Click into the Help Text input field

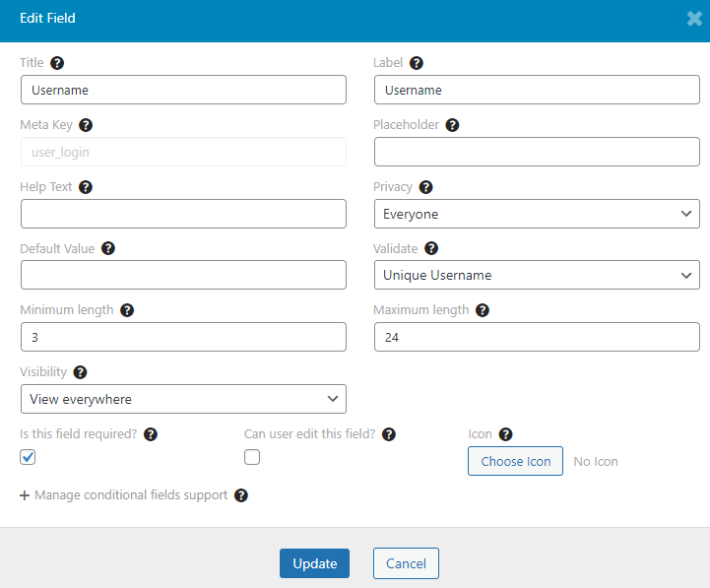click(183, 214)
